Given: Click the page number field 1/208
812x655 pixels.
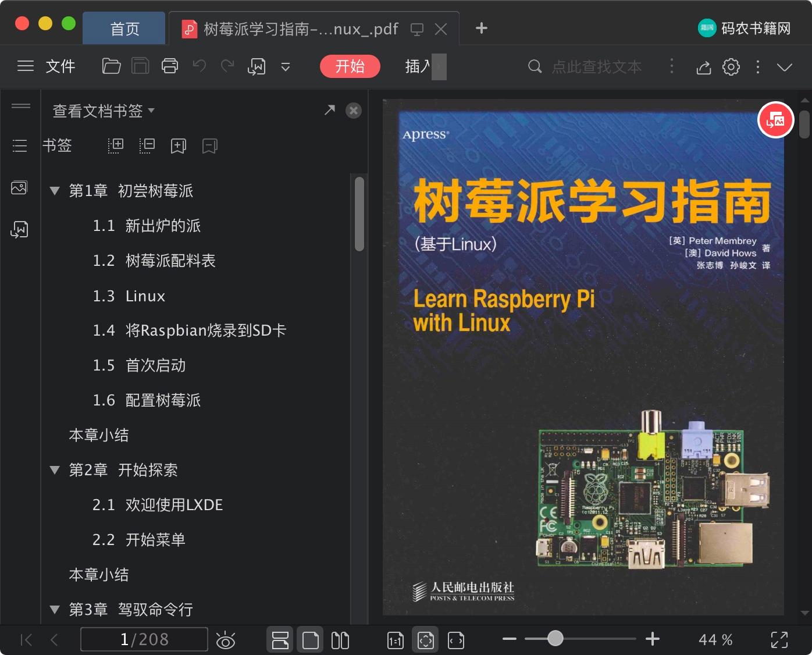Looking at the screenshot, I should click(144, 639).
